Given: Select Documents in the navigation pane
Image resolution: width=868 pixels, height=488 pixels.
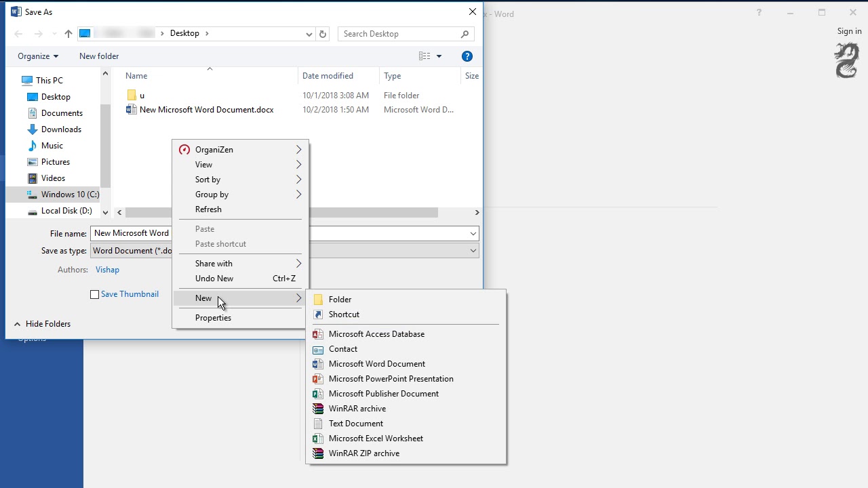Looking at the screenshot, I should click(x=62, y=113).
